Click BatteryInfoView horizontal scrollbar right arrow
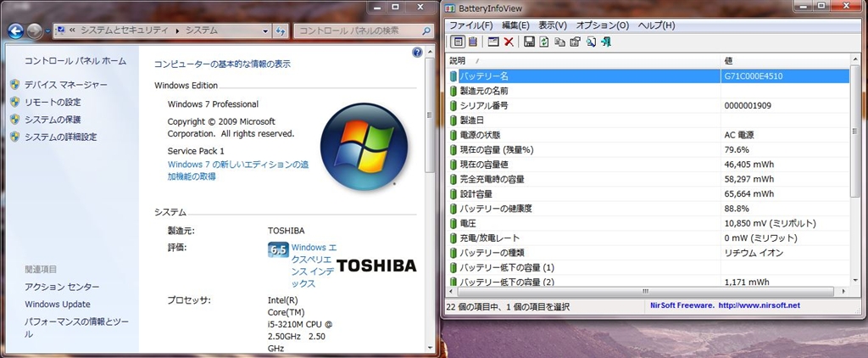 (844, 292)
